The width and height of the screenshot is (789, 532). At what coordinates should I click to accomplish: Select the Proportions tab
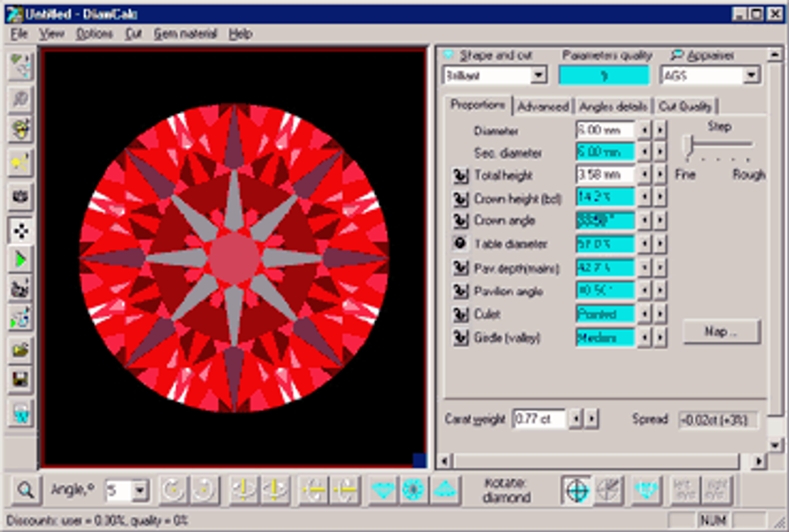(x=478, y=105)
